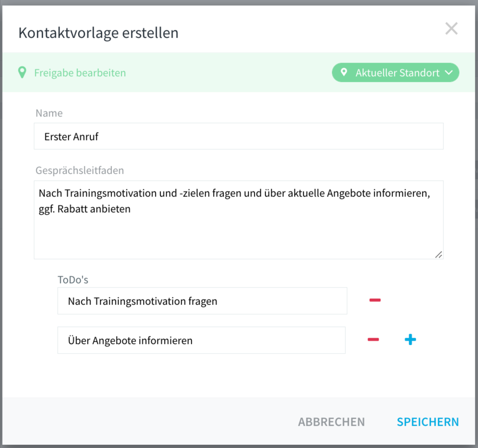Remove the 'Über Angebote informieren' ToDo with minus
478x448 pixels.
coord(373,339)
